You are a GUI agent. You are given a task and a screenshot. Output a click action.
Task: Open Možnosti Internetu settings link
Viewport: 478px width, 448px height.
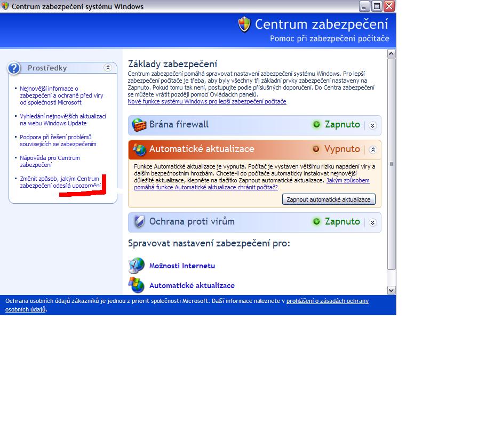(182, 266)
